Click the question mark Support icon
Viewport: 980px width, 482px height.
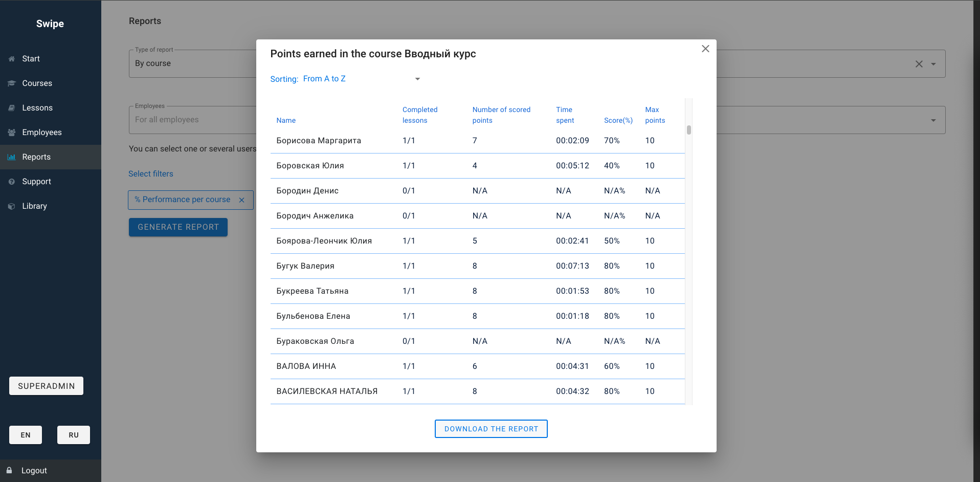click(x=12, y=182)
